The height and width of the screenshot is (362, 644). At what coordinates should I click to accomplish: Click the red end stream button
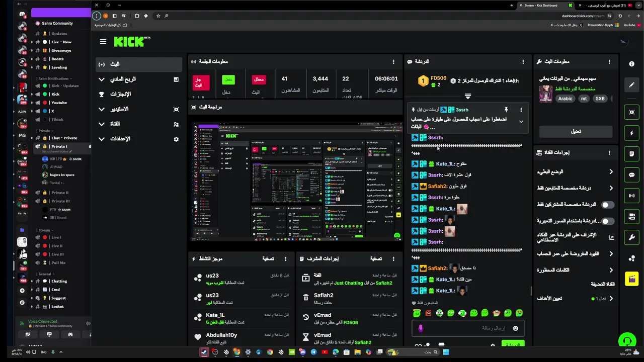tap(201, 82)
